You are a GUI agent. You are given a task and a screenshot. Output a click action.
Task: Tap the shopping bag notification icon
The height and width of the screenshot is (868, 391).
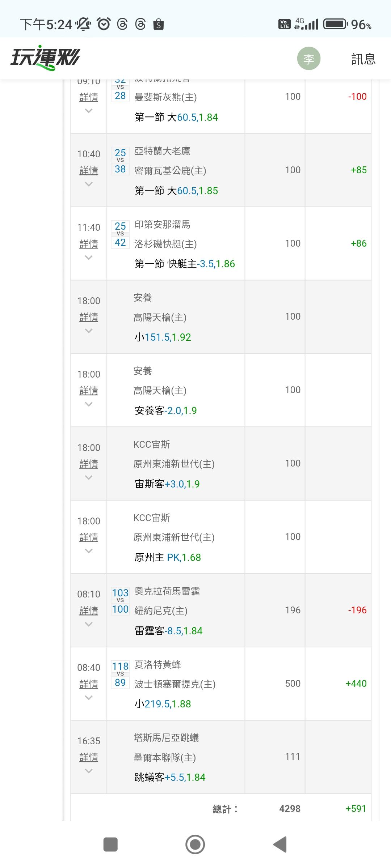click(159, 25)
